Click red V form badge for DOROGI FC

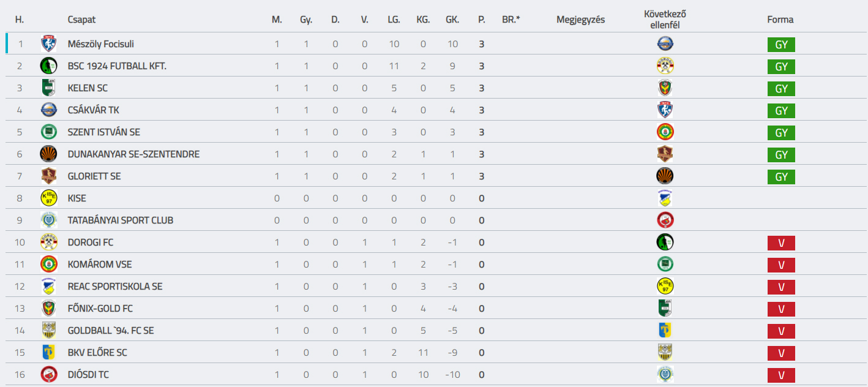[x=781, y=243]
